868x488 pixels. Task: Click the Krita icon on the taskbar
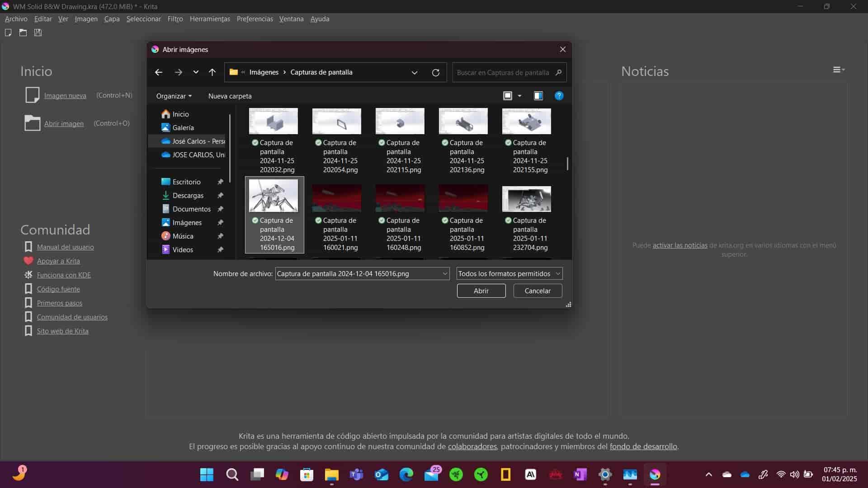655,474
